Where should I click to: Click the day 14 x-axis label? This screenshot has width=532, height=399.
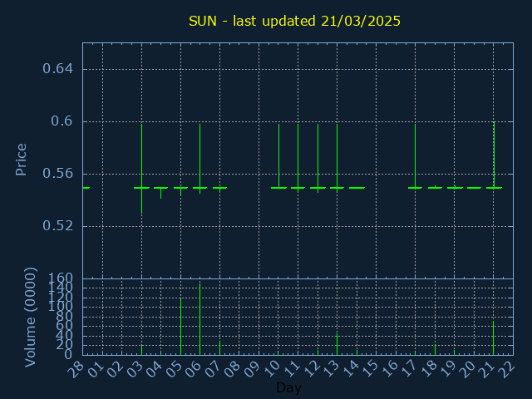tap(350, 369)
